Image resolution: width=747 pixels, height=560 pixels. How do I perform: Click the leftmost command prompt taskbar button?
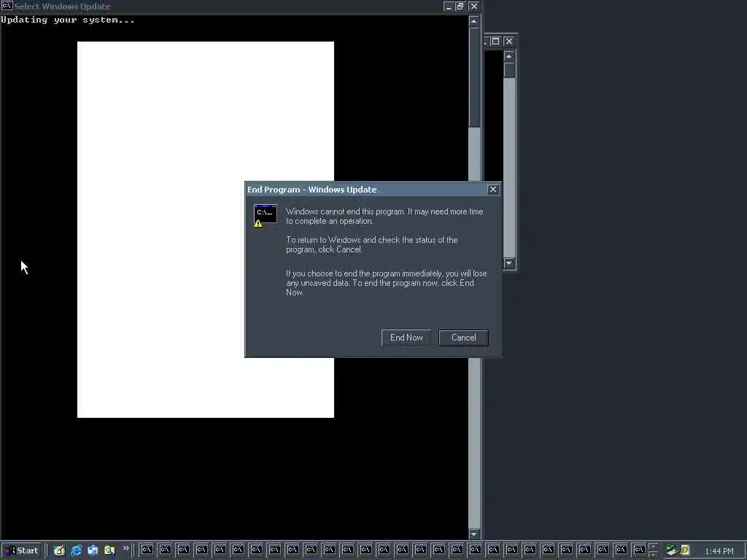147,550
